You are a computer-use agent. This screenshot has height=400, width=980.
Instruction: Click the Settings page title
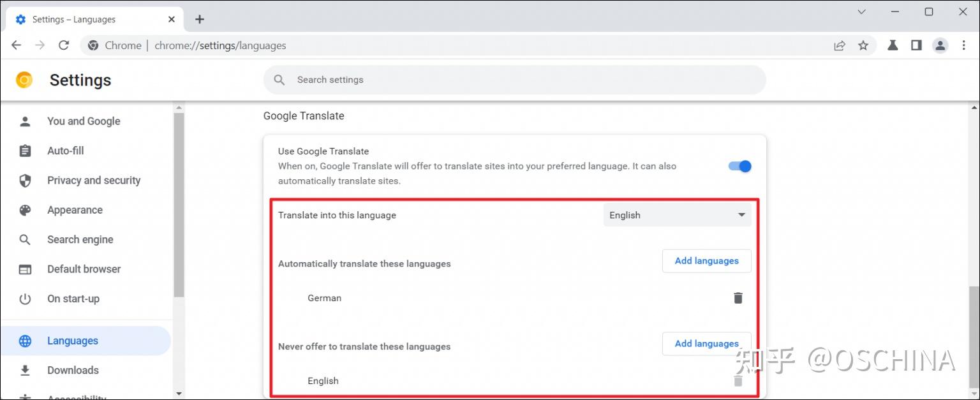click(x=80, y=80)
